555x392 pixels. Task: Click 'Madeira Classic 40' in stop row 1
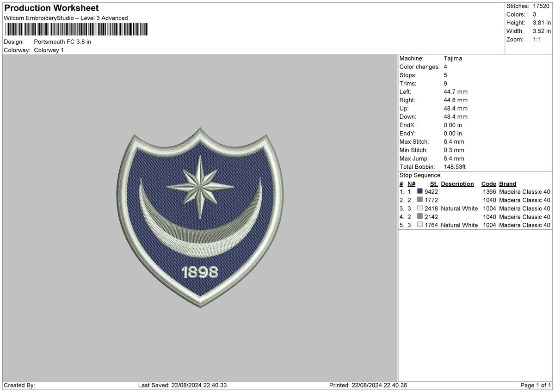[x=525, y=192]
